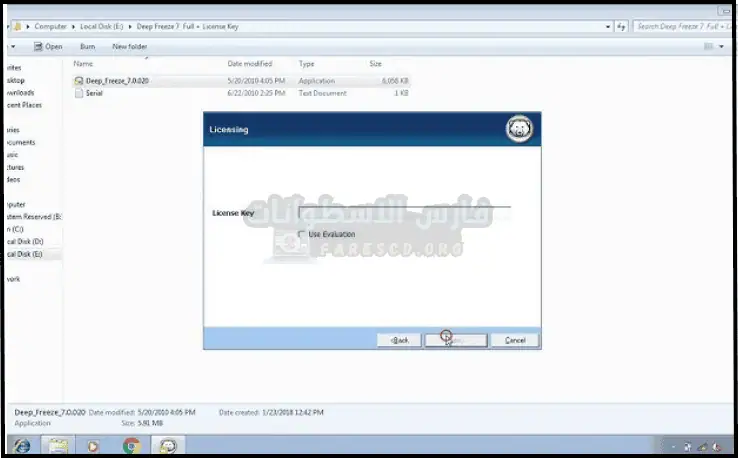Sort files by the Date modified column

point(250,63)
